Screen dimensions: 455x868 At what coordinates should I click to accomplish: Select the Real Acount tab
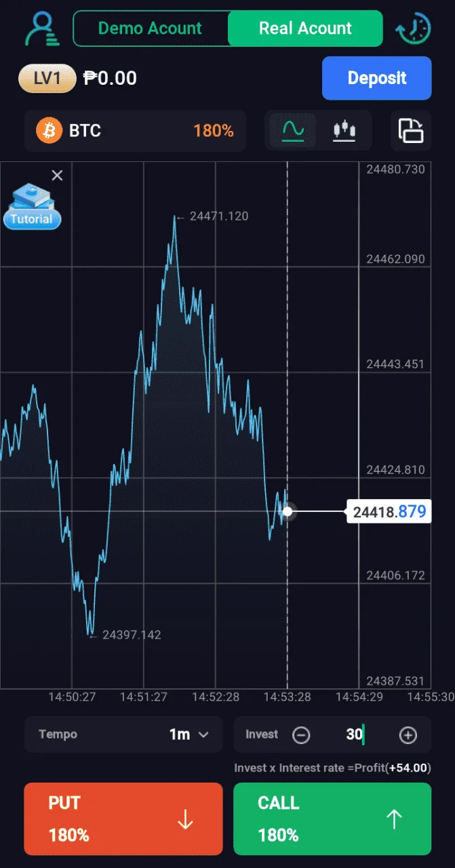click(305, 28)
